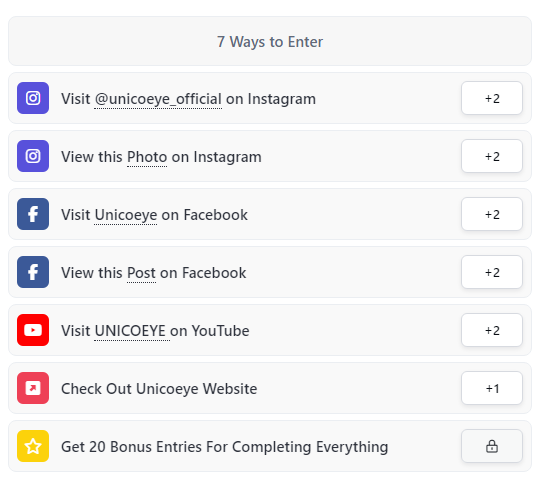Claim +2 for viewing Instagram photo
This screenshot has width=540, height=478.
click(492, 156)
